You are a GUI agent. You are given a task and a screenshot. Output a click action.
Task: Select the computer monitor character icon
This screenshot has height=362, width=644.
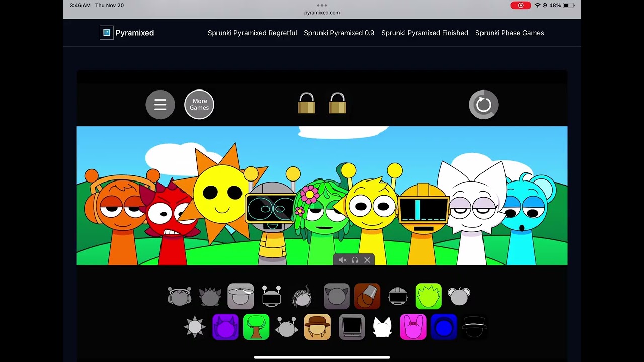point(352,327)
